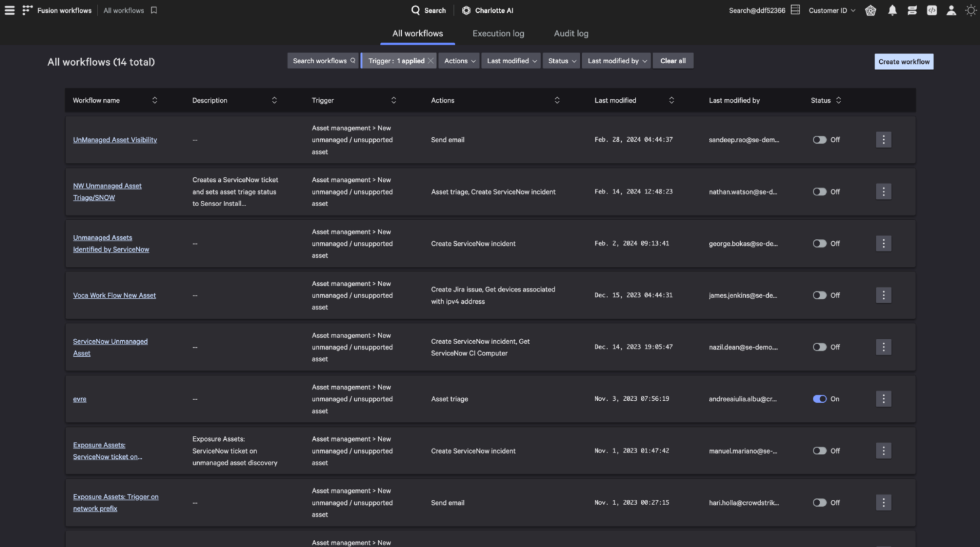Disable the evre workflow toggle

[820, 398]
